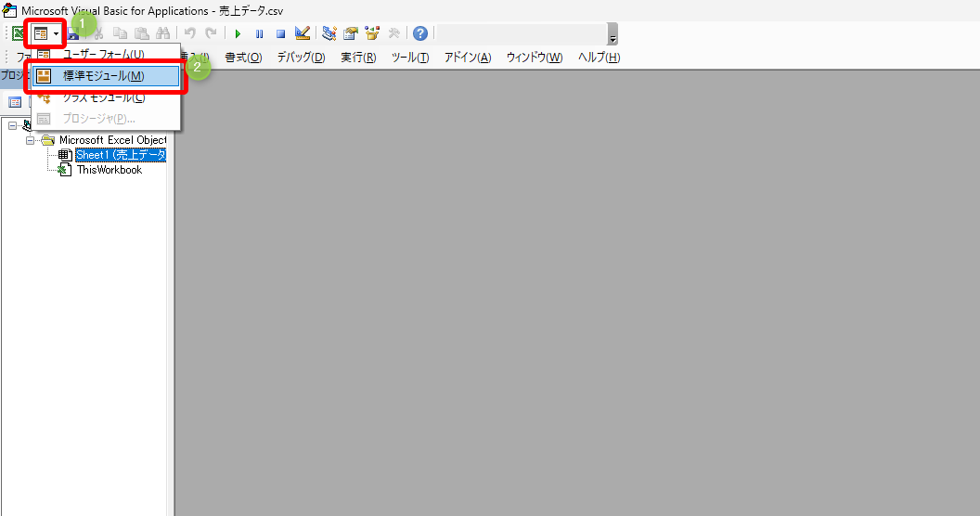Click the Insert UserForm toolbar icon
Viewport: 980px width, 516px height.
pos(41,33)
